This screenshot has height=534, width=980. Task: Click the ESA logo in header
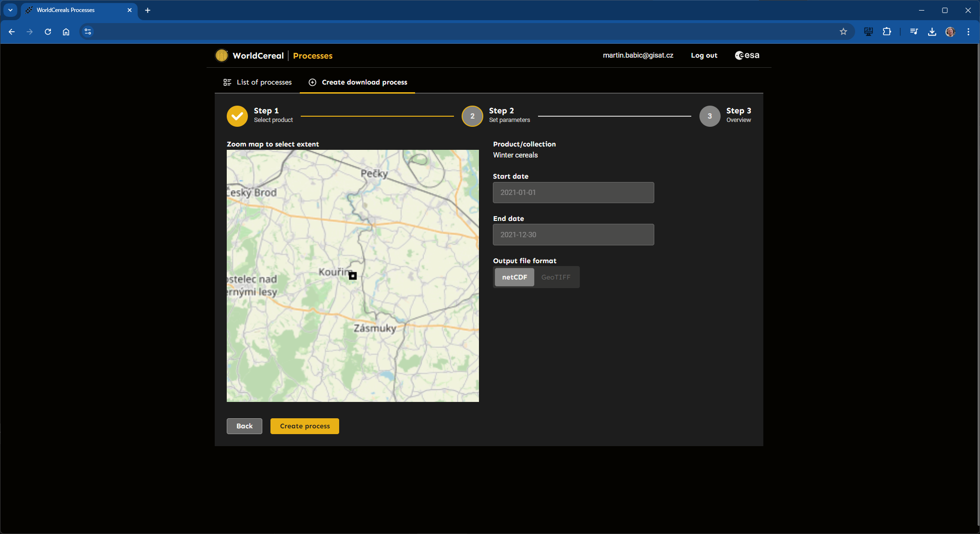(747, 55)
